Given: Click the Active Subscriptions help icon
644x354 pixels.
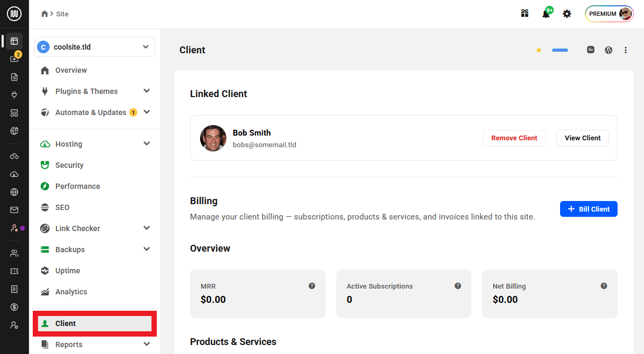Looking at the screenshot, I should click(458, 286).
